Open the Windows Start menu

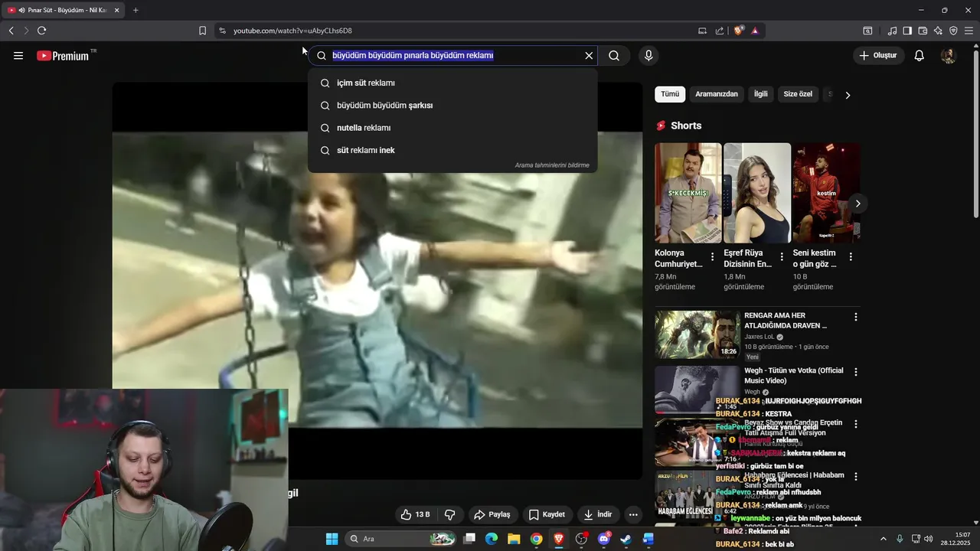(x=332, y=539)
